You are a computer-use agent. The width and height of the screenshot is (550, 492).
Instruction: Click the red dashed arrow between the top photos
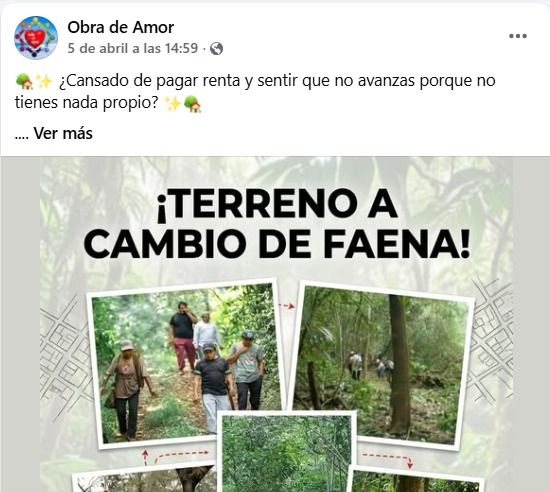pos(287,306)
